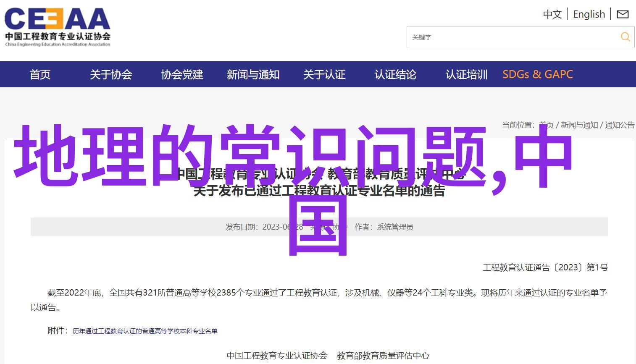Open the 首页 menu item

point(40,74)
